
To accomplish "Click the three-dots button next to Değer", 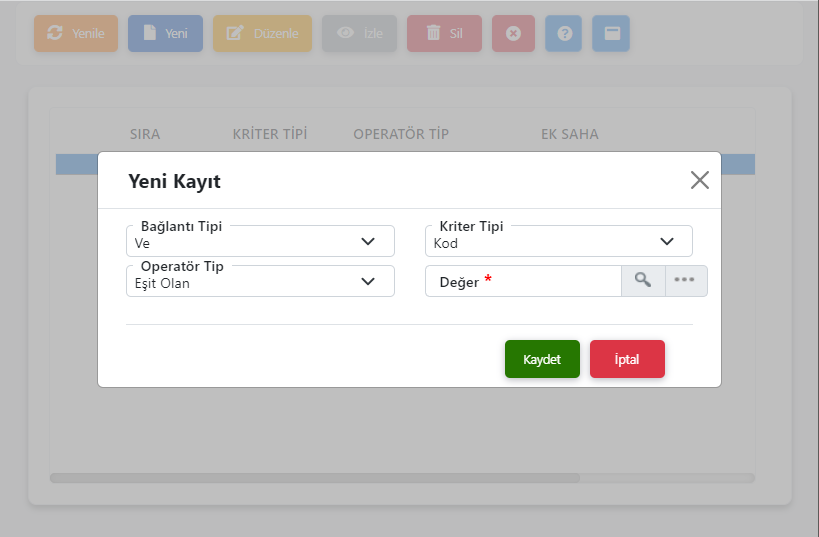I will (x=685, y=281).
